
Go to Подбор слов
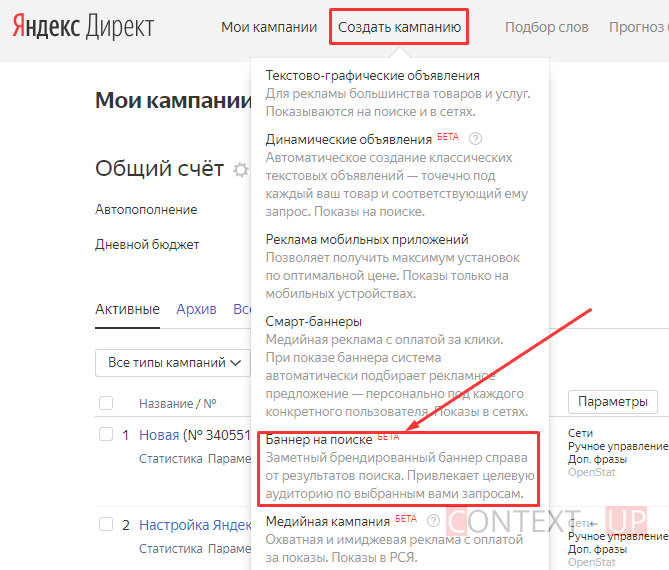pos(547,27)
